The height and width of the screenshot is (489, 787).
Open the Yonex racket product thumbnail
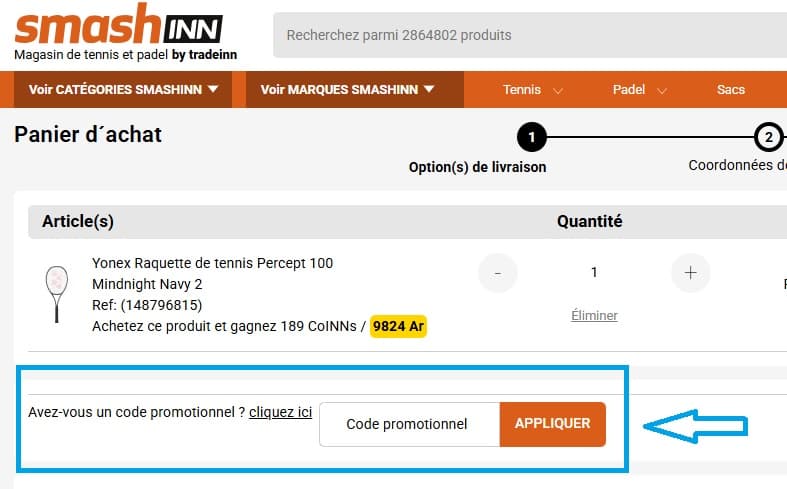[54, 293]
